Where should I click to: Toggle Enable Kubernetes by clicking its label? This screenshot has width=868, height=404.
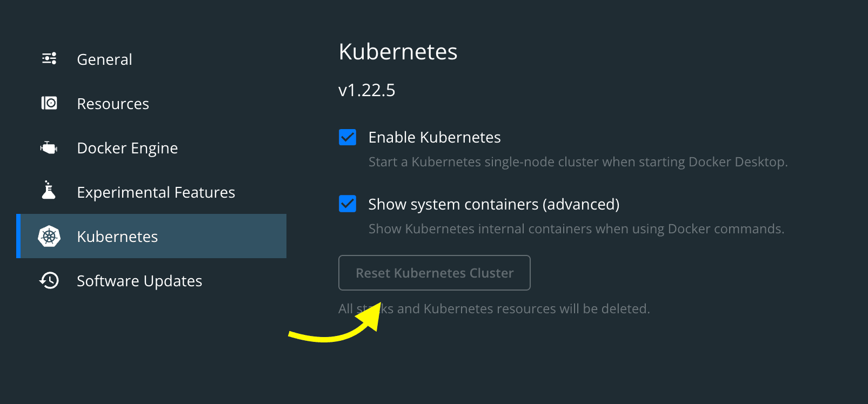434,137
